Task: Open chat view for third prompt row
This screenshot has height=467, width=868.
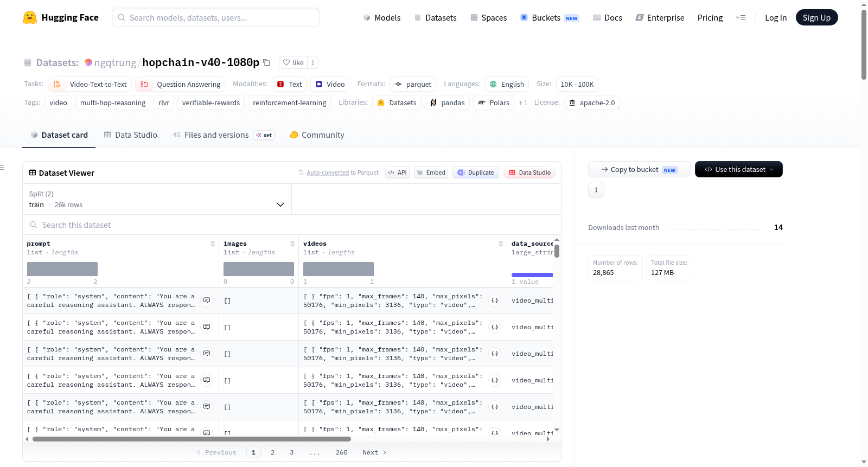Action: (x=207, y=353)
